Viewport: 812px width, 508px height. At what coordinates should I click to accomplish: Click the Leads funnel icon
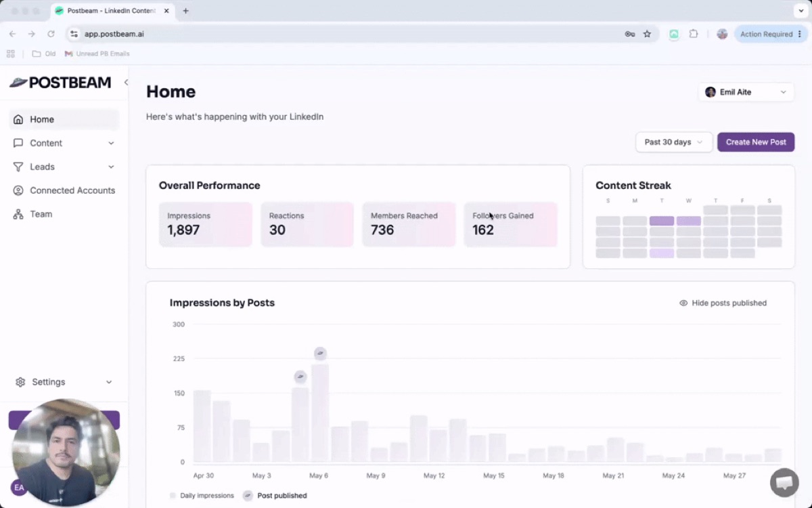pyautogui.click(x=18, y=167)
